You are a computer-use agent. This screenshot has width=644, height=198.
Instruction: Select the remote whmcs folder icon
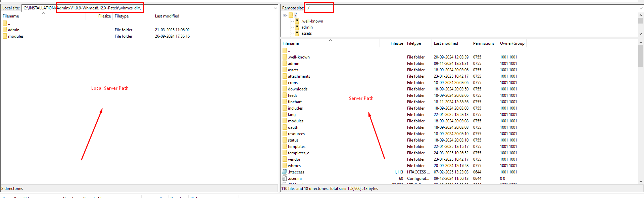[285, 166]
